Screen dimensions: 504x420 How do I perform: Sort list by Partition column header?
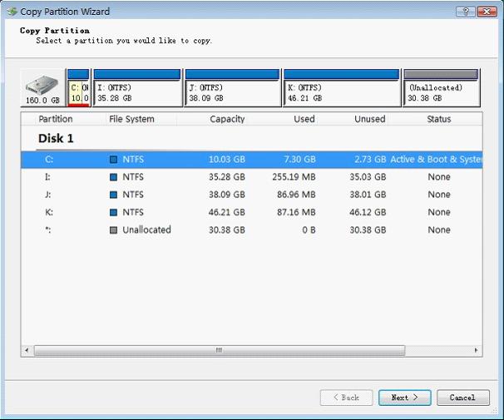click(x=56, y=119)
